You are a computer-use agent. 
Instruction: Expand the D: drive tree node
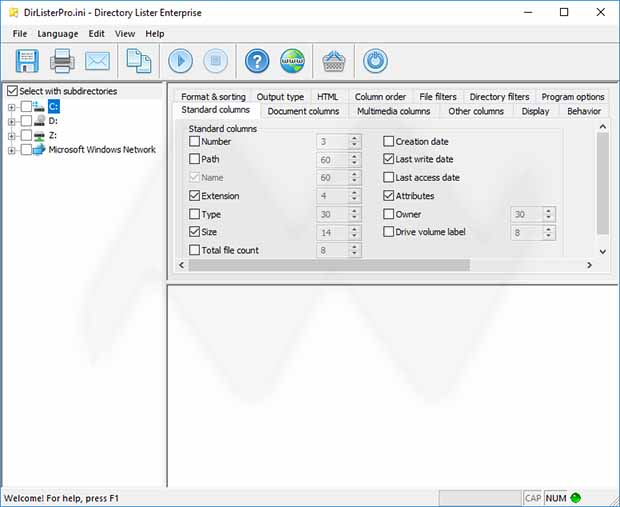tap(11, 121)
